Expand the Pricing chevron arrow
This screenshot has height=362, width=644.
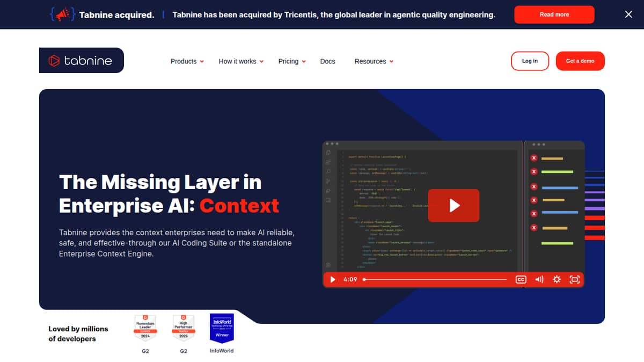tap(304, 62)
